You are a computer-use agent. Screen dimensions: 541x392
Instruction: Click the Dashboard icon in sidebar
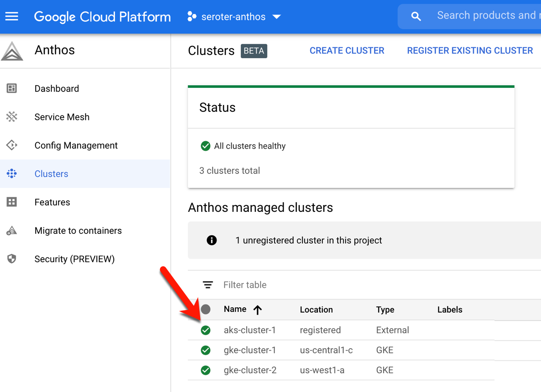pos(12,88)
